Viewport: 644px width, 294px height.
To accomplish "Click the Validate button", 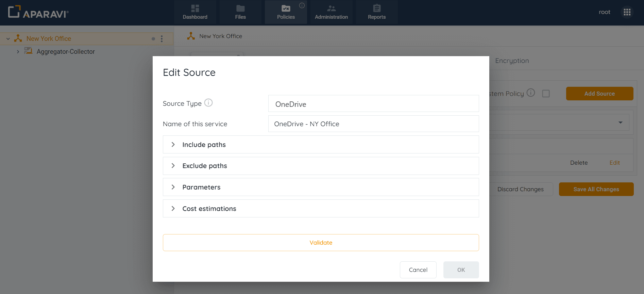I will click(x=321, y=243).
